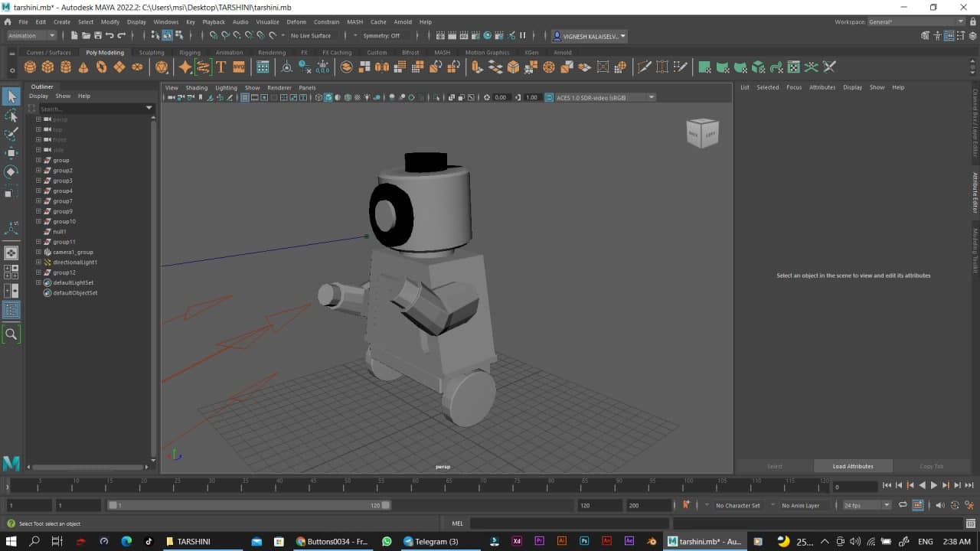Switch to the Rigging shelf tab
This screenshot has height=551, width=980.
[x=189, y=53]
